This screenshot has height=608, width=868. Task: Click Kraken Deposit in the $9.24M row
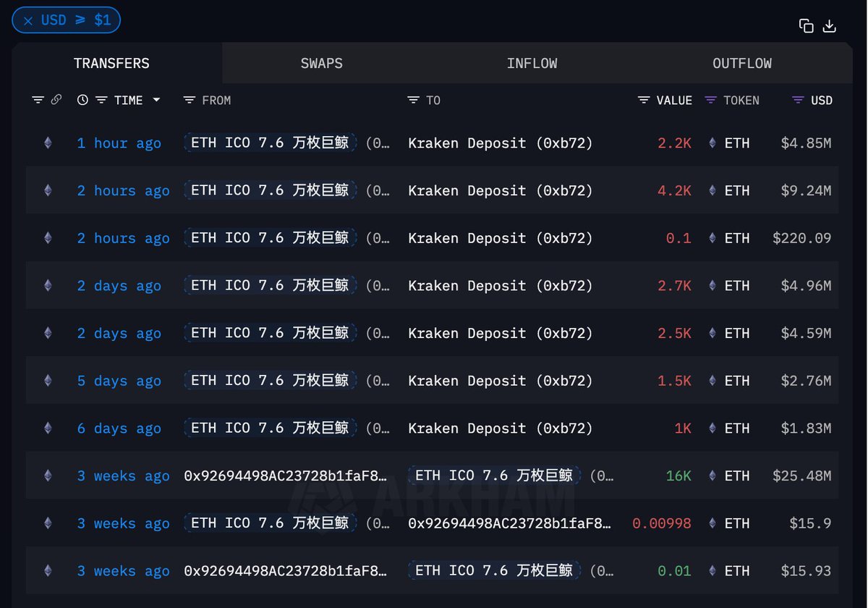(x=501, y=190)
